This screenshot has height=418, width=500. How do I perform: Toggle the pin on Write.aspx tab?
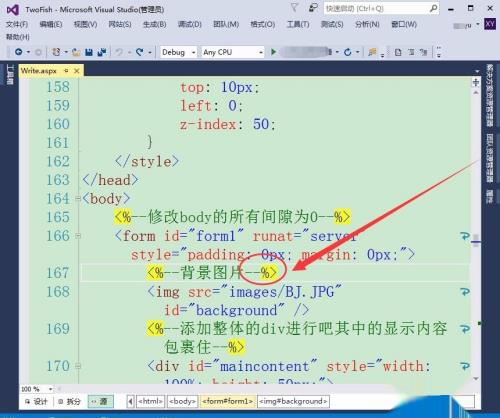(66, 71)
